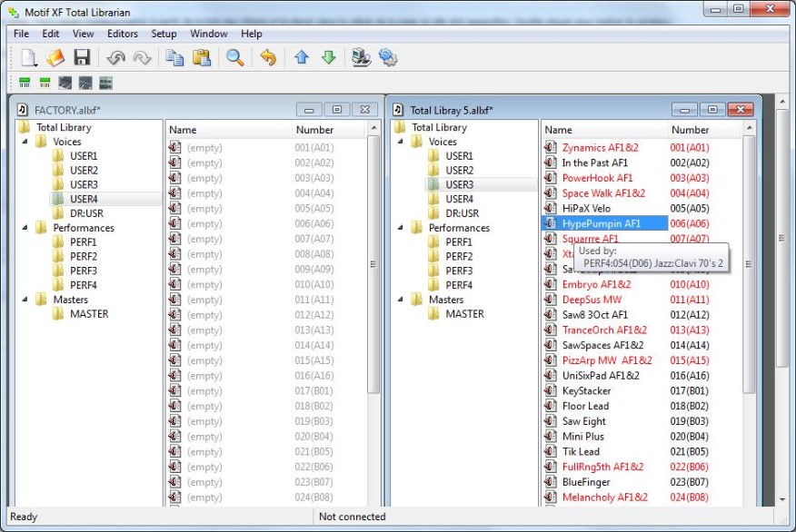The width and height of the screenshot is (796, 532).
Task: Select MASTER in Total Libray 5 tree
Action: click(465, 313)
